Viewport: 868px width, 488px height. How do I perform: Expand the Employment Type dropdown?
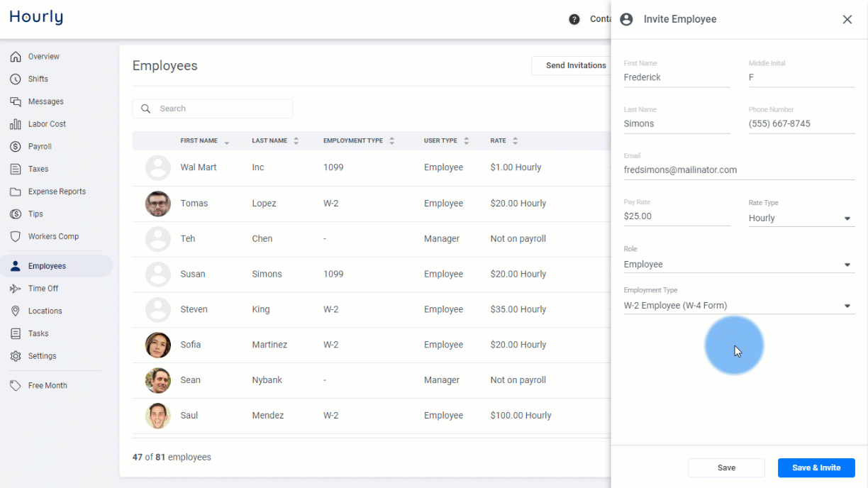(739, 306)
